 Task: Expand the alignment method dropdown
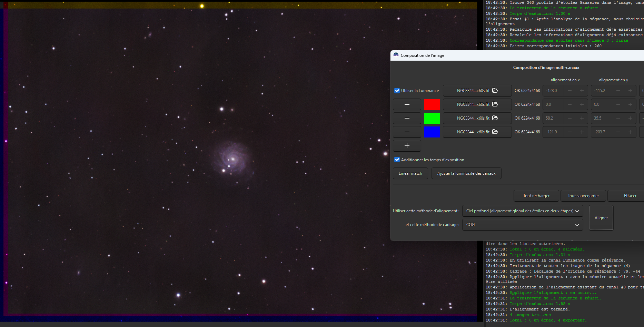coord(523,211)
